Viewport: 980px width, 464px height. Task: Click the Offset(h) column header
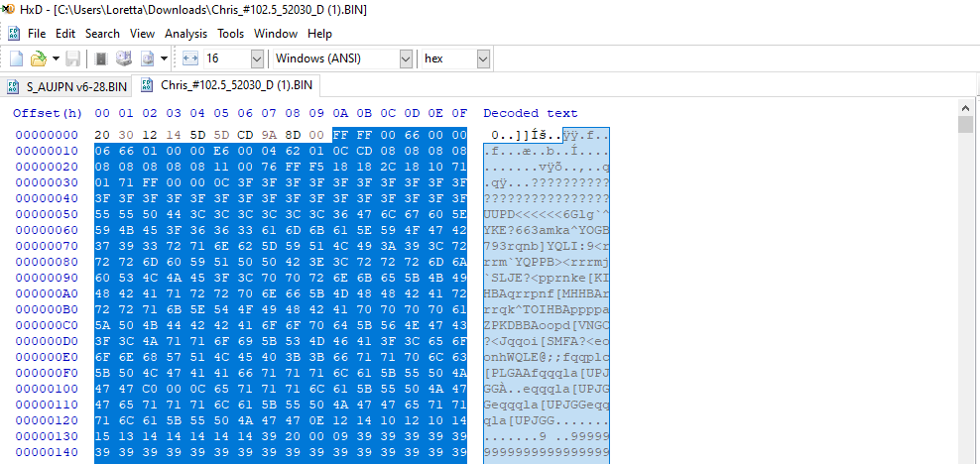[47, 113]
